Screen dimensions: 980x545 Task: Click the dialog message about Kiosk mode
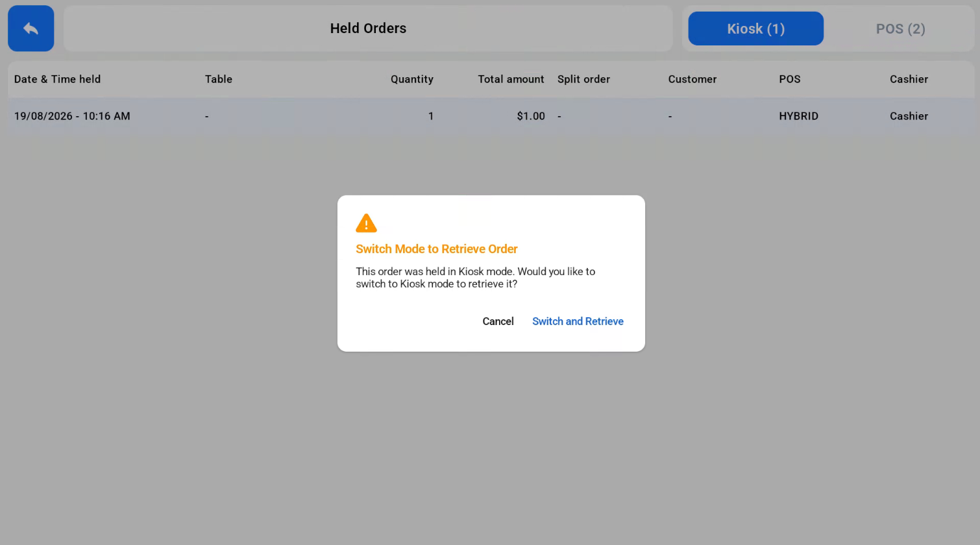pyautogui.click(x=475, y=278)
